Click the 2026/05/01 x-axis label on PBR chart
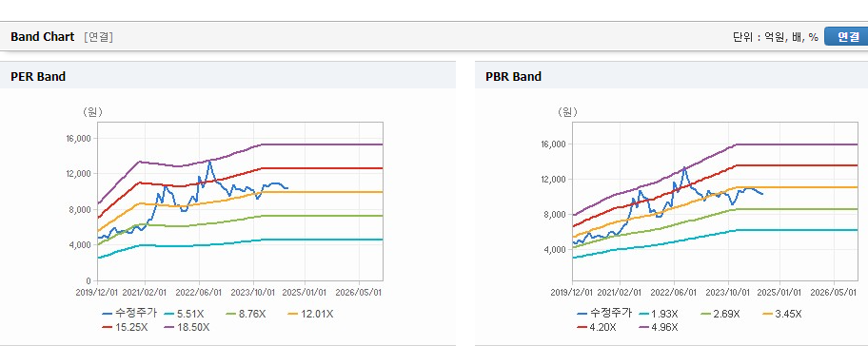868x346 pixels. tap(834, 293)
